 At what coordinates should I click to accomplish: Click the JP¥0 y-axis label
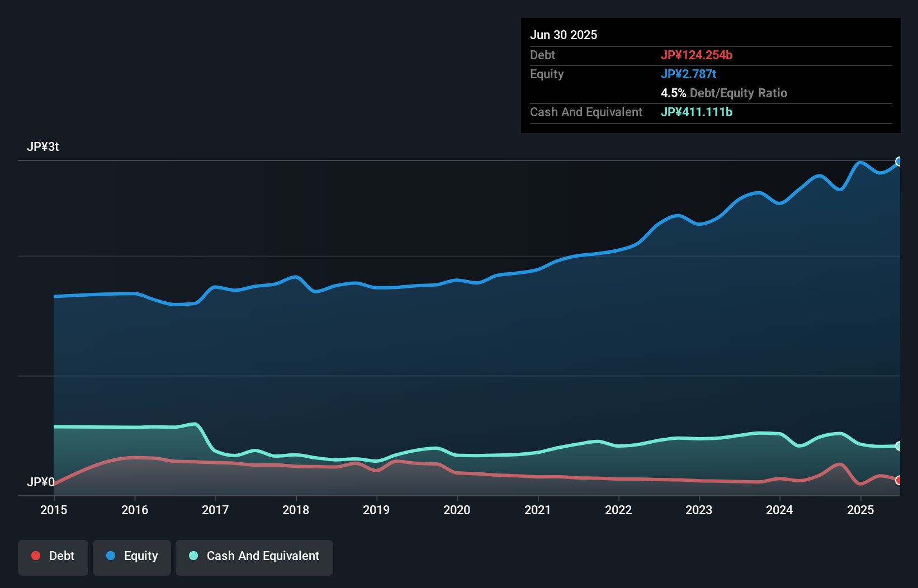pos(41,482)
